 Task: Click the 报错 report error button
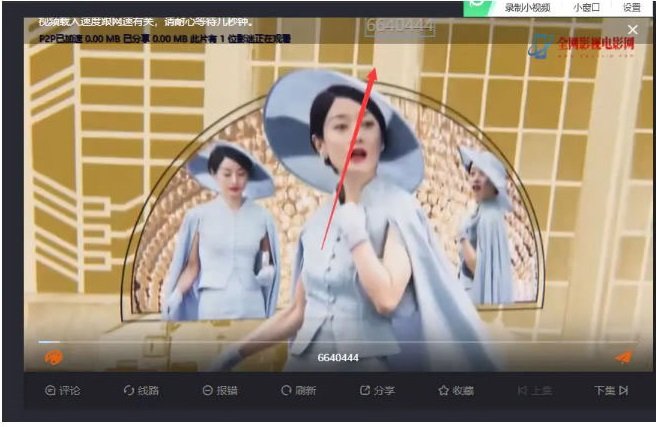tap(220, 391)
